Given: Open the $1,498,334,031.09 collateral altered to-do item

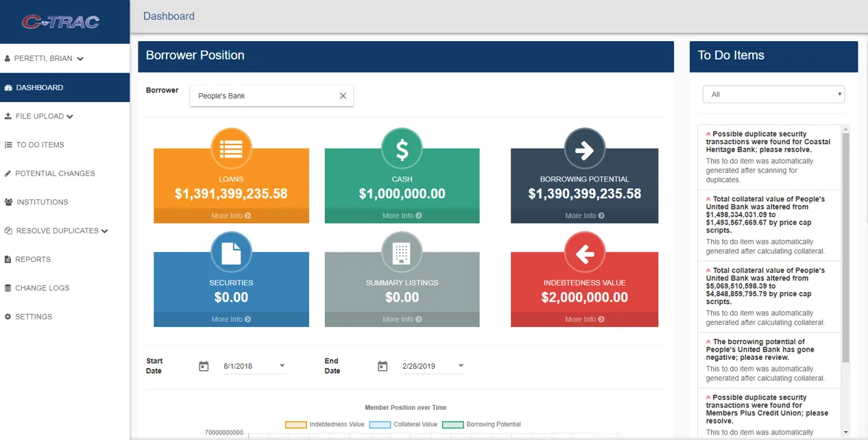Looking at the screenshot, I should (769, 225).
